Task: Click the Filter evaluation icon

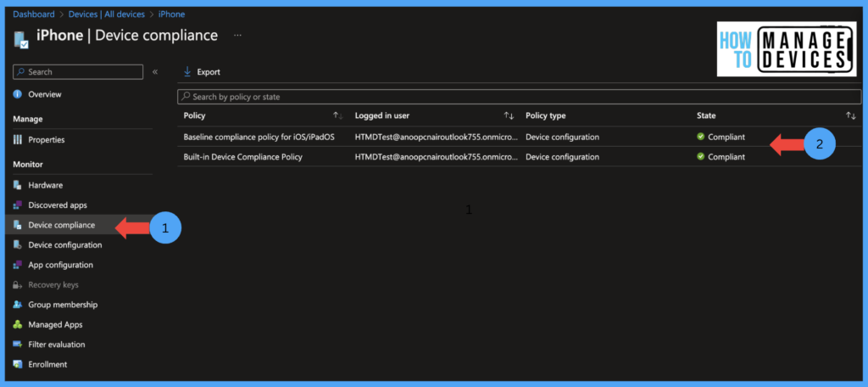Action: pos(17,345)
